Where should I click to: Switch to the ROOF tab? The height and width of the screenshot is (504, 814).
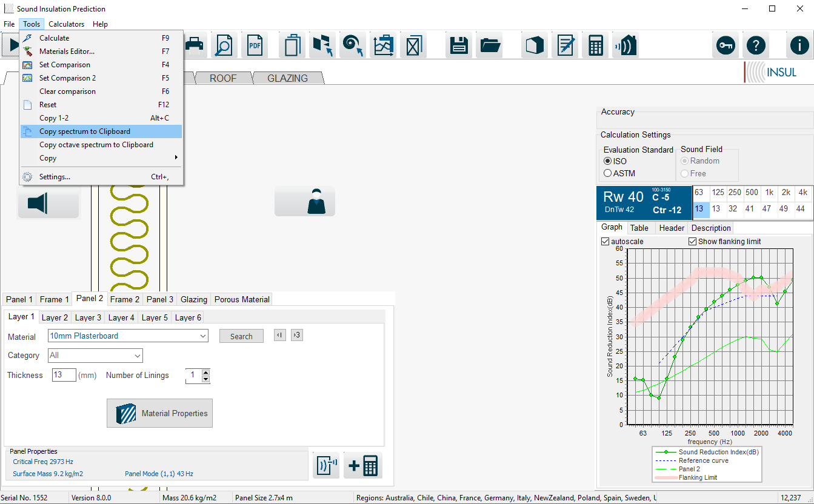coord(223,78)
